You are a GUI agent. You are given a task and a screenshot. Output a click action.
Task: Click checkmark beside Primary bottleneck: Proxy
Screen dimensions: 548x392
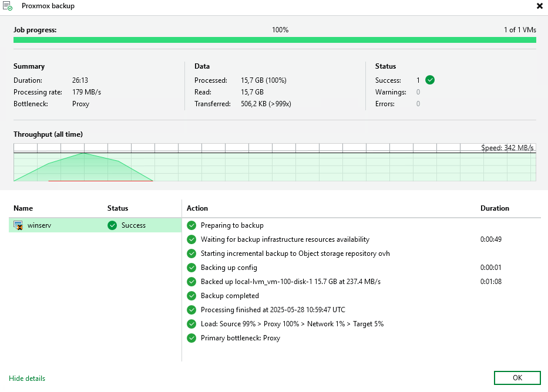[x=191, y=338]
